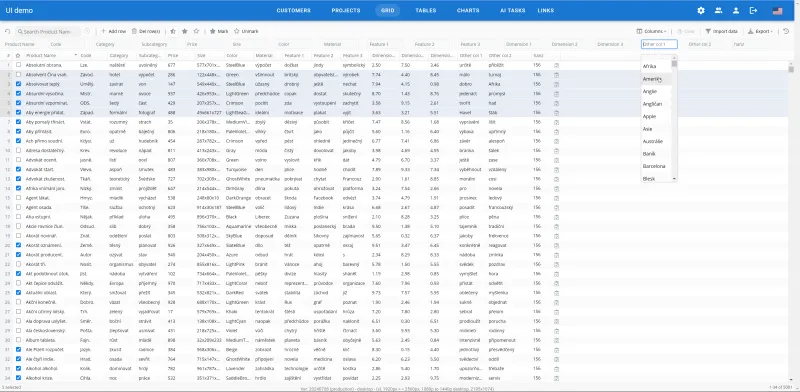
Task: Click the half-filled star filter icon
Action: (173, 31)
